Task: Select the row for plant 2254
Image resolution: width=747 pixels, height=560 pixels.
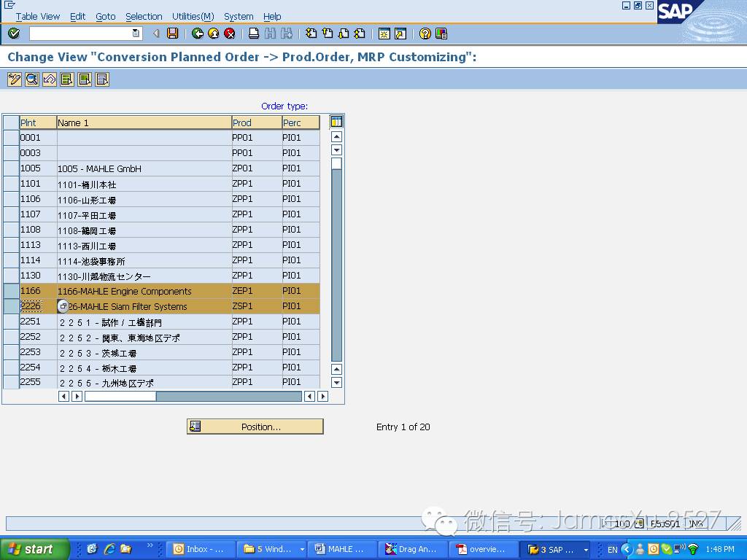Action: pos(11,367)
